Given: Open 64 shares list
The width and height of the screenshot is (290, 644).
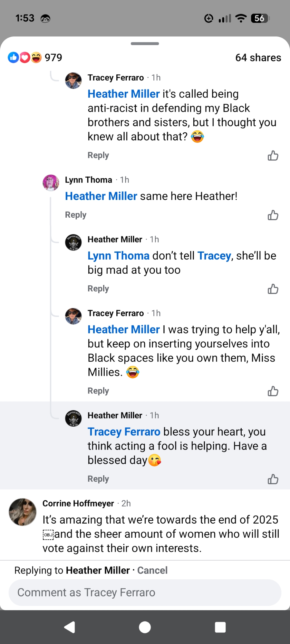Looking at the screenshot, I should [x=258, y=58].
